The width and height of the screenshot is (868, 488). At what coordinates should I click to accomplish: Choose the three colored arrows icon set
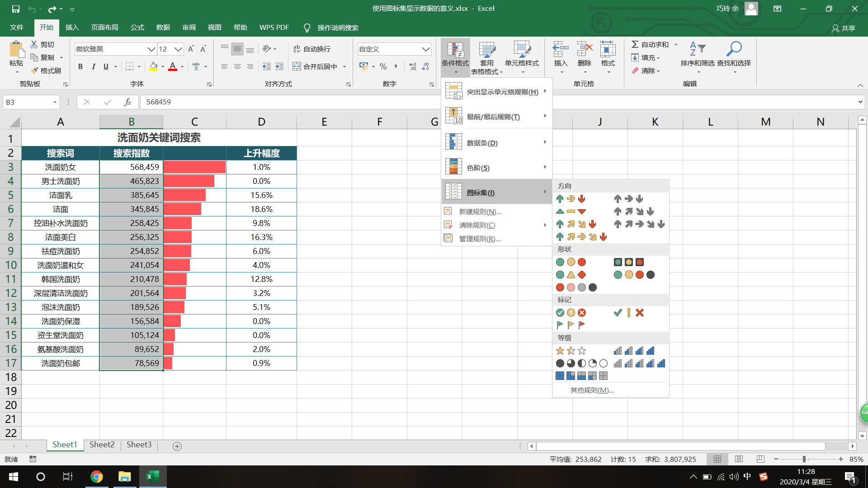[x=571, y=199]
